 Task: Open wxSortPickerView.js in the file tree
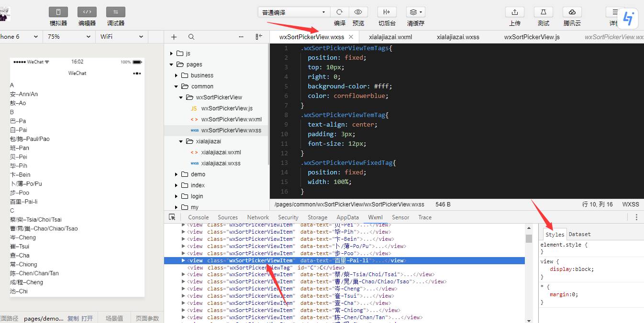click(227, 108)
